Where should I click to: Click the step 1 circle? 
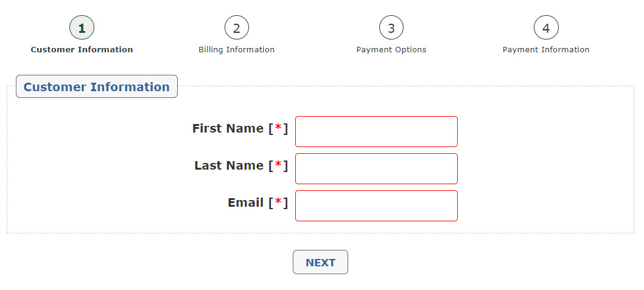(x=82, y=28)
